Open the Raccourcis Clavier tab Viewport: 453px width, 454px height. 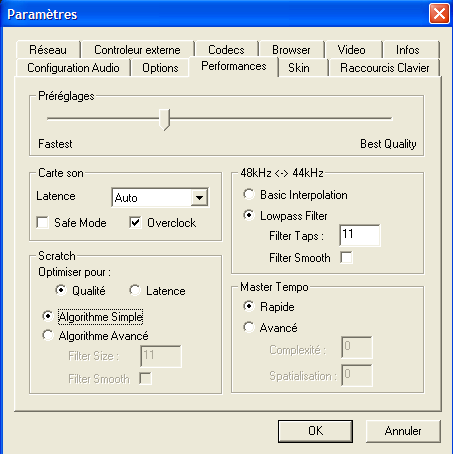tap(384, 68)
